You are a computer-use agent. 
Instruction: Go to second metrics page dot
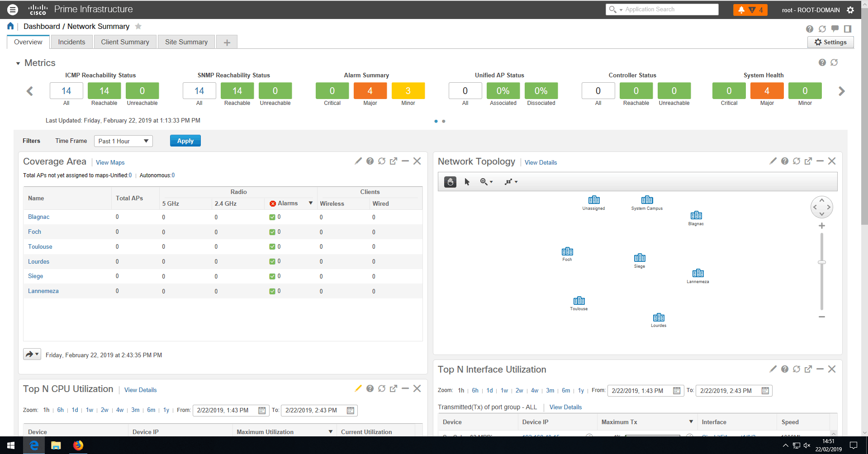coord(444,121)
